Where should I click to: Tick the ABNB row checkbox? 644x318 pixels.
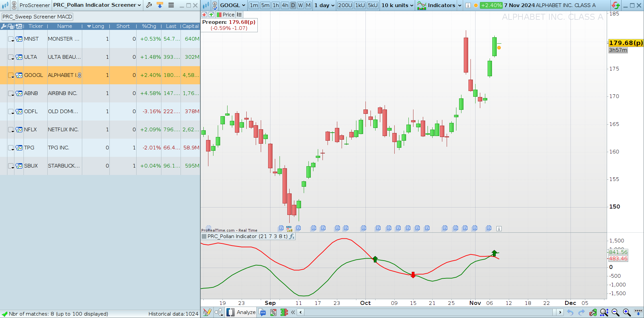pyautogui.click(x=11, y=93)
